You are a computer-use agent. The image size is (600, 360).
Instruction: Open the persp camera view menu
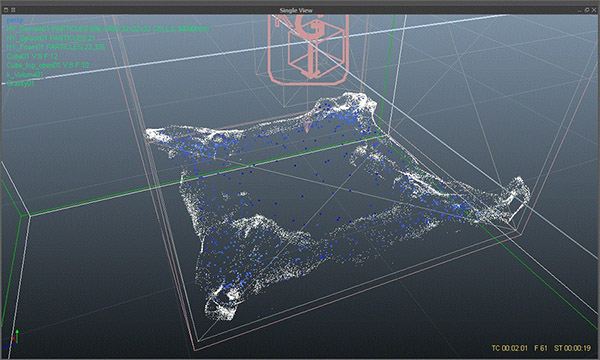pos(15,20)
